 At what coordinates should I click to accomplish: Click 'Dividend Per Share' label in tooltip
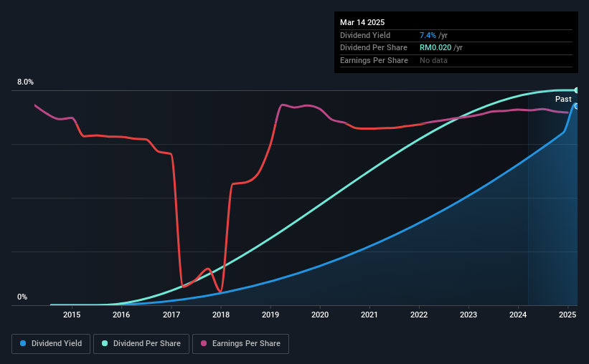[373, 48]
